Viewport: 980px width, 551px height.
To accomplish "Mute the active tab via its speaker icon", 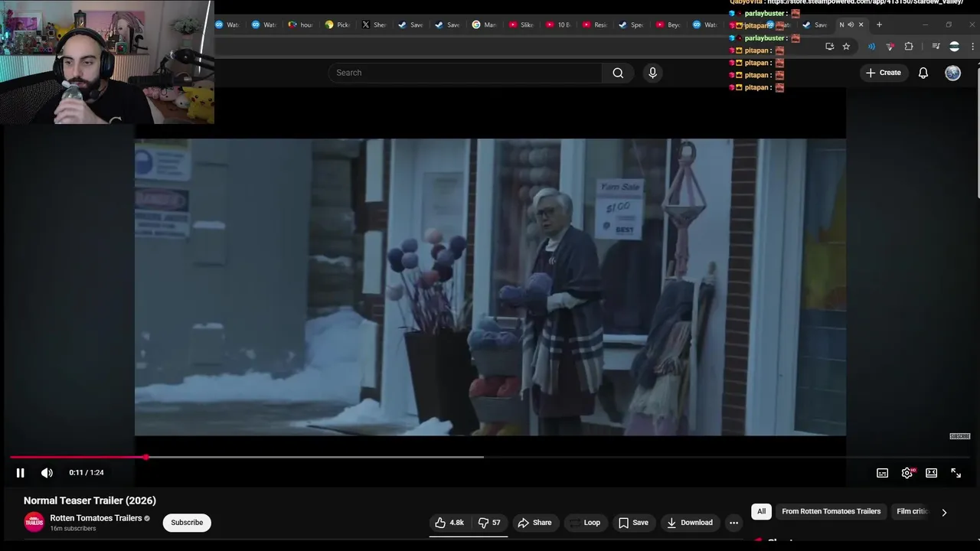I will pyautogui.click(x=851, y=24).
